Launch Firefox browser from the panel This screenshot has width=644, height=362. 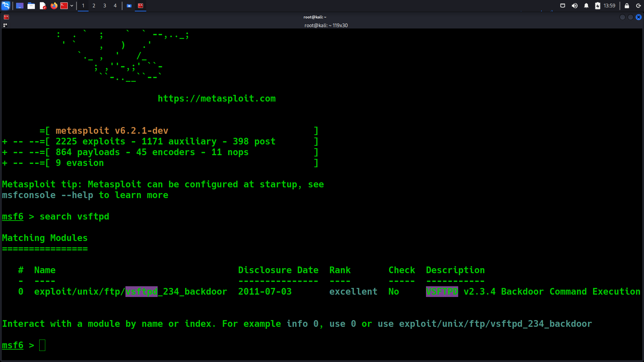click(54, 6)
